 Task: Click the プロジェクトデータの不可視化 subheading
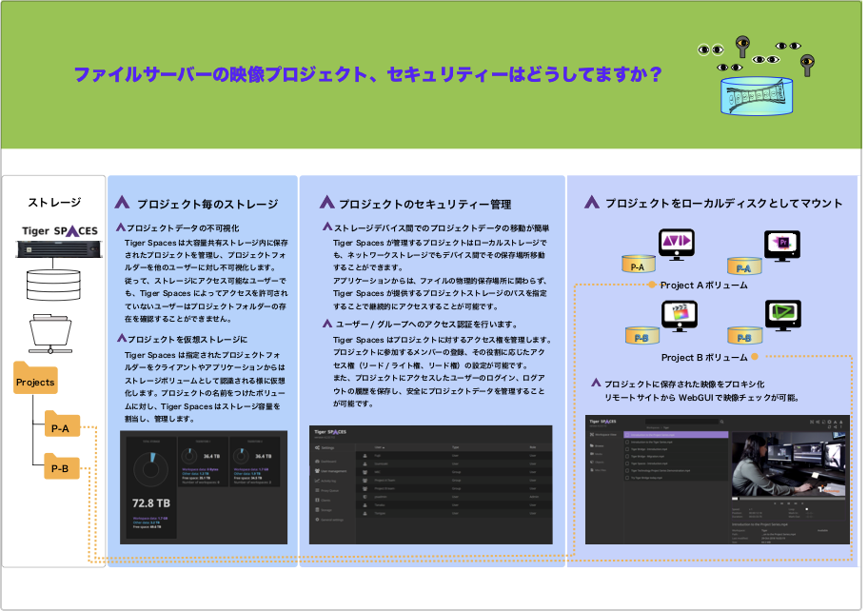[x=184, y=228]
